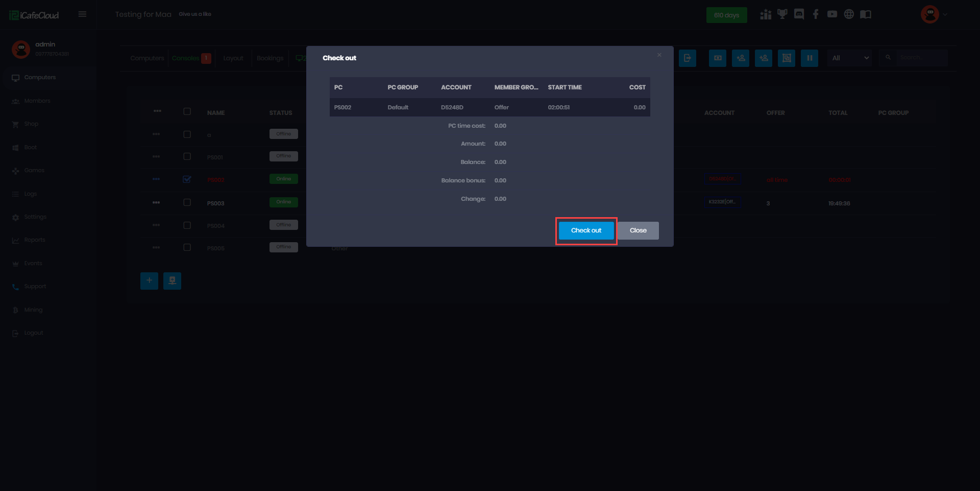The width and height of the screenshot is (980, 491).
Task: Open the three-dot menu for PS001
Action: 156,156
